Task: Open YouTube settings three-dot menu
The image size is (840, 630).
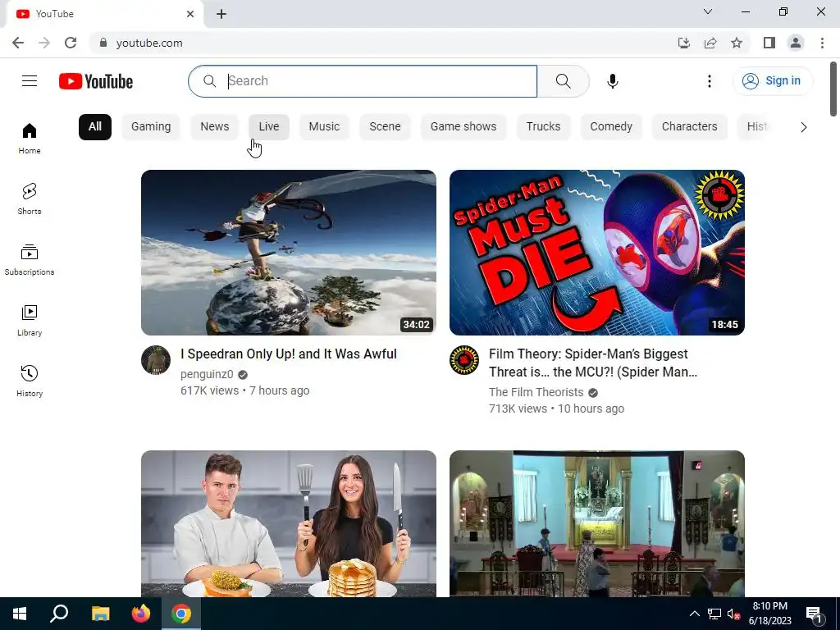Action: pos(710,81)
